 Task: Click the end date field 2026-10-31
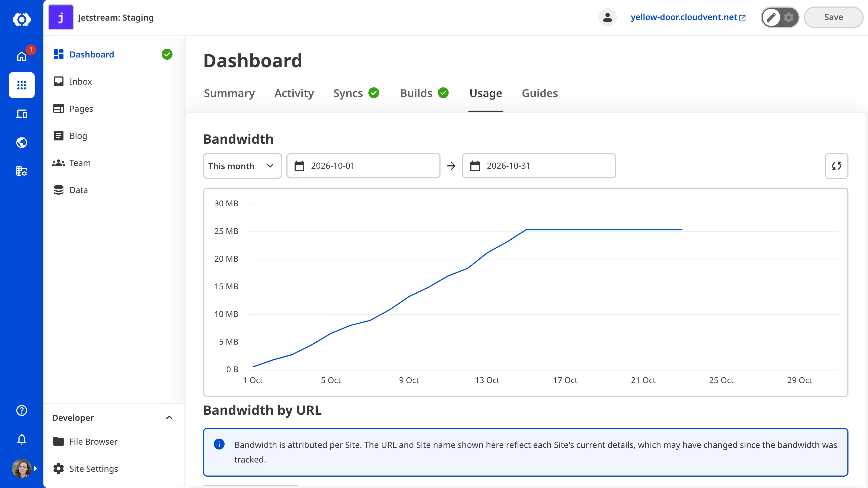(539, 166)
